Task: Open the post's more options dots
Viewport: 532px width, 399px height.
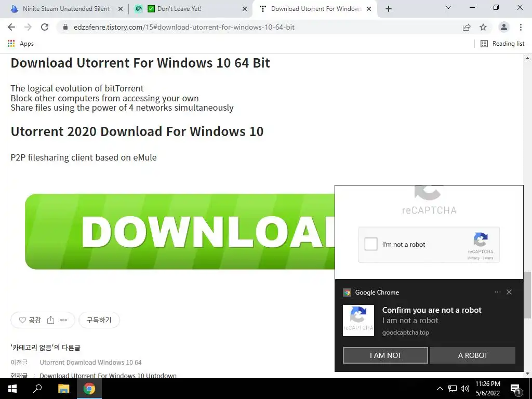Action: (63, 320)
